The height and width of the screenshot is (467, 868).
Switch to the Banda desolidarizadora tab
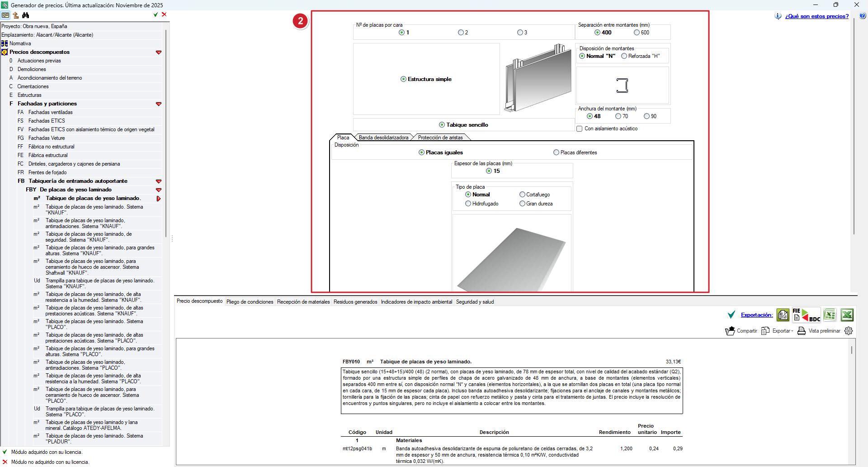[383, 138]
